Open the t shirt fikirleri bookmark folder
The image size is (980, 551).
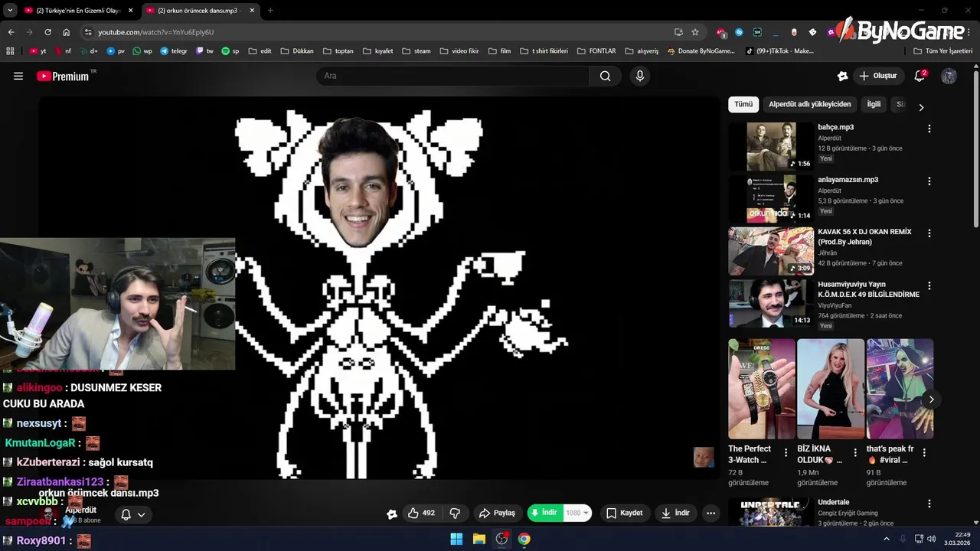pyautogui.click(x=544, y=51)
